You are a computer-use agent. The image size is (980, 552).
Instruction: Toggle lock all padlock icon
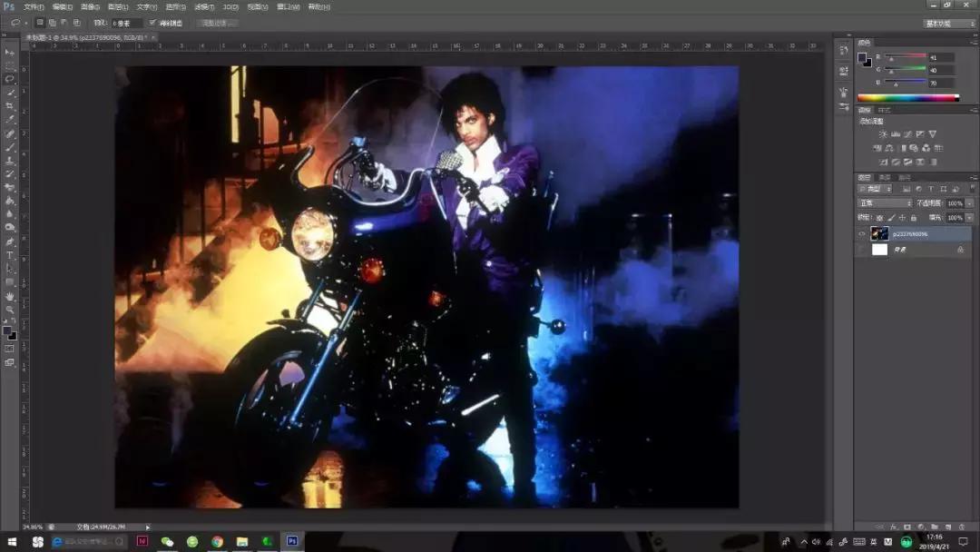(913, 218)
